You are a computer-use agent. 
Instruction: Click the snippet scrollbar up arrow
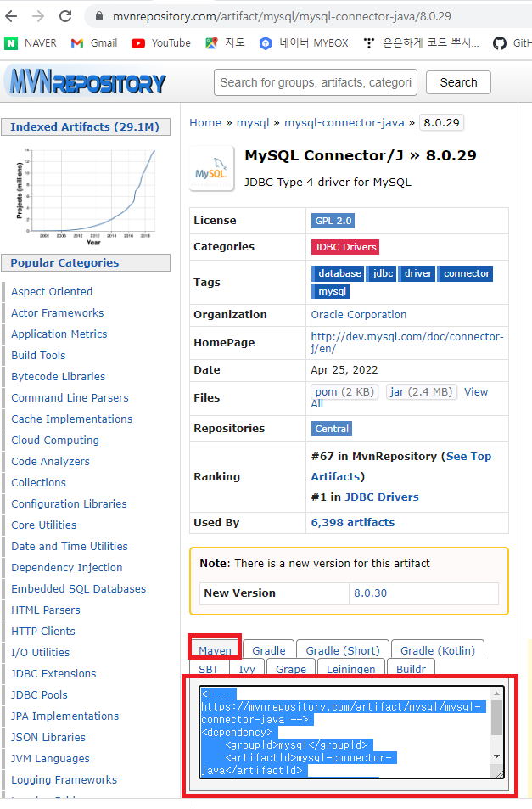497,694
